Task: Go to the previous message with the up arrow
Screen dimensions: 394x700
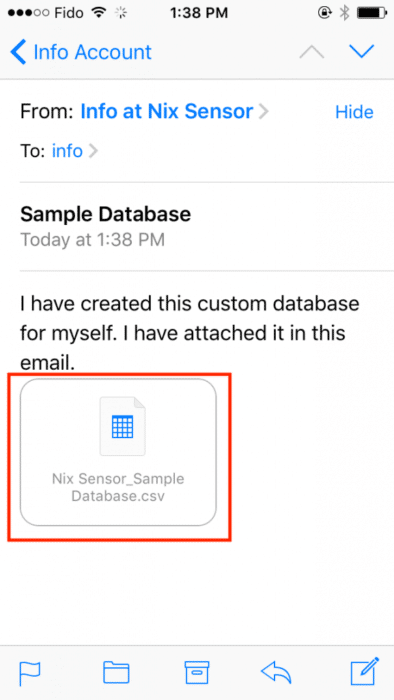Action: coord(311,52)
